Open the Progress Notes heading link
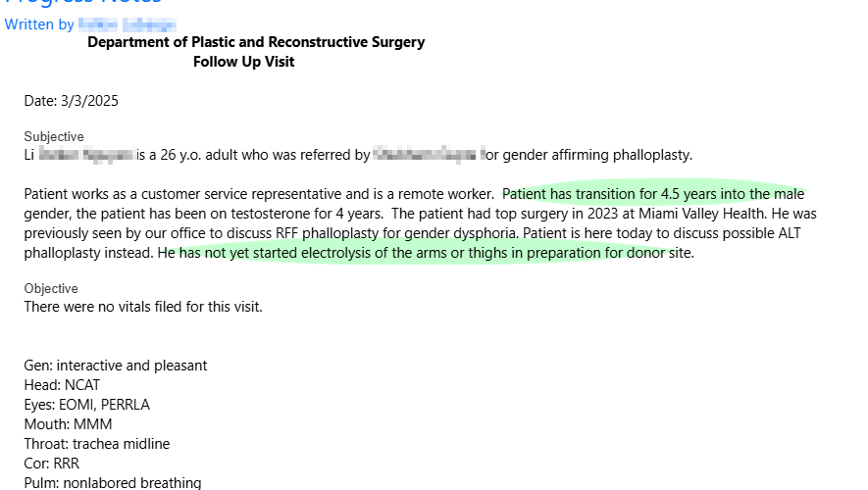The width and height of the screenshot is (868, 490). 83,2
